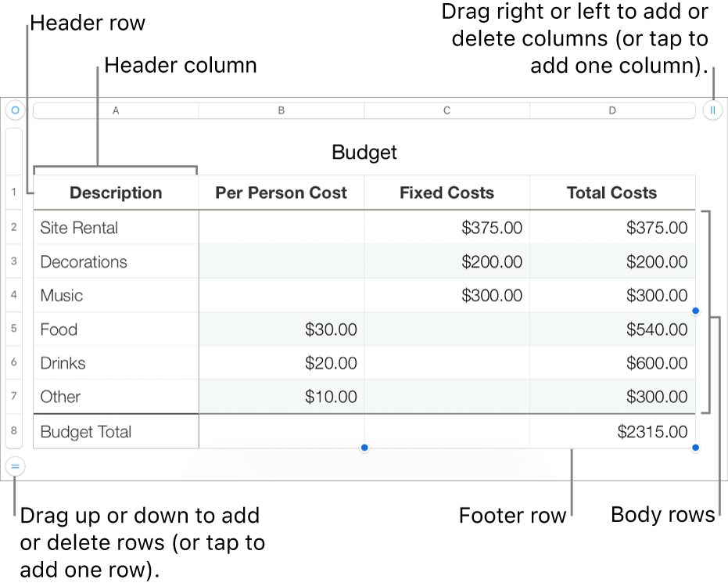
Task: Select column C via its reference tab
Action: pyautogui.click(x=446, y=110)
